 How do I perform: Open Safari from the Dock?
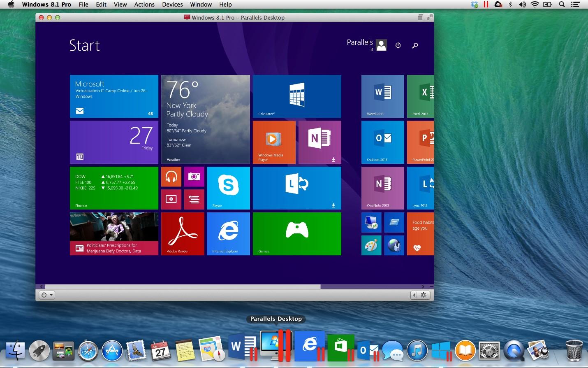[88, 351]
